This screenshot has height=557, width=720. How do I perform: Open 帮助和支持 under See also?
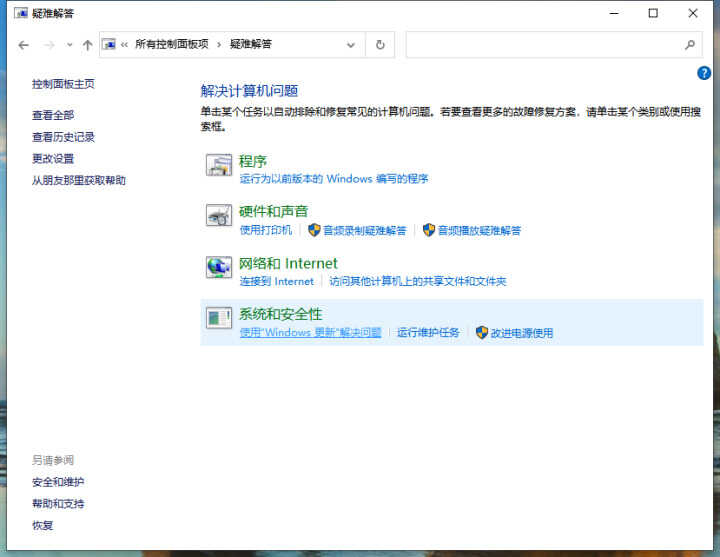coord(58,504)
